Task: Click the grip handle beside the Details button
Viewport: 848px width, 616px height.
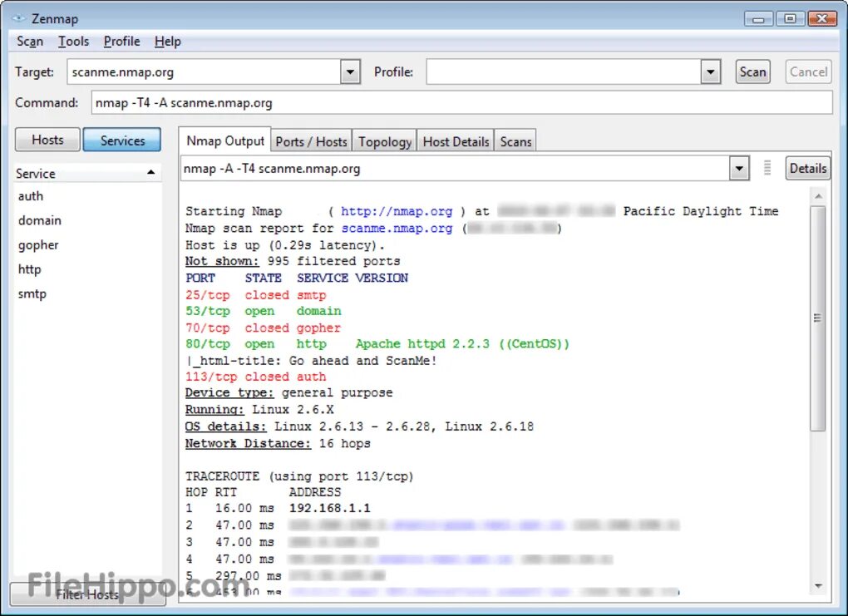Action: click(767, 168)
